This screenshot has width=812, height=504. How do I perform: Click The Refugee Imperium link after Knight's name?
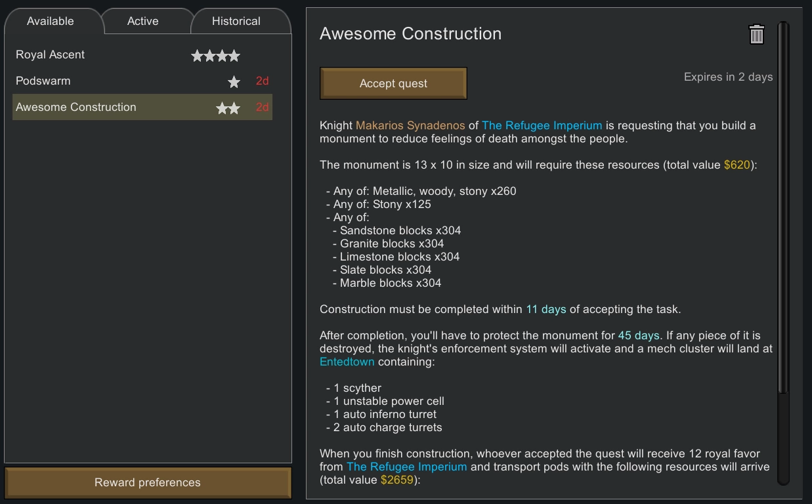542,125
